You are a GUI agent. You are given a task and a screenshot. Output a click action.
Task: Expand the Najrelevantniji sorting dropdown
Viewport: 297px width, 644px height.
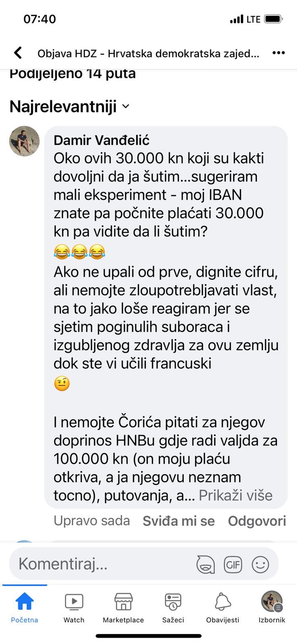click(69, 106)
